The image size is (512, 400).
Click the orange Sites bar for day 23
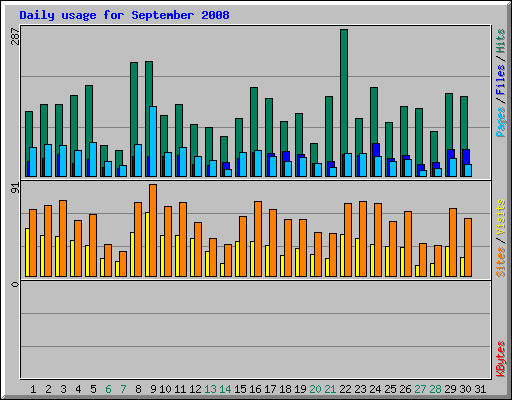363,239
